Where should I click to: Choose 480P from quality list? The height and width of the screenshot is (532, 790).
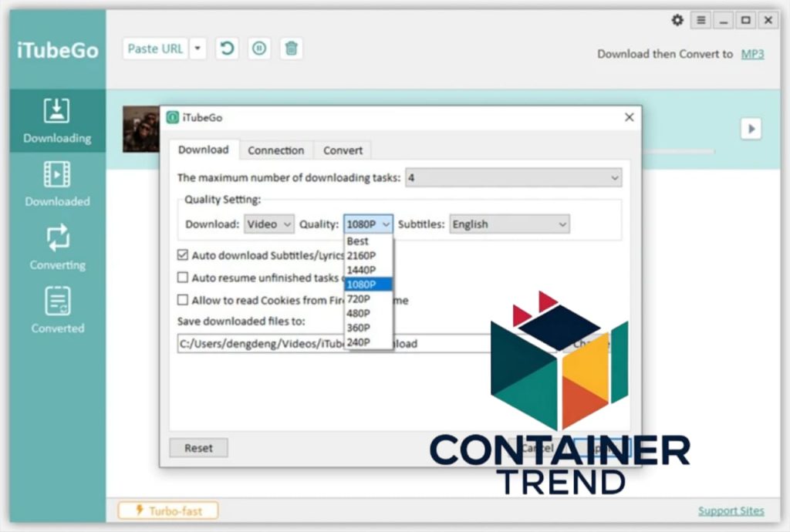(368, 313)
